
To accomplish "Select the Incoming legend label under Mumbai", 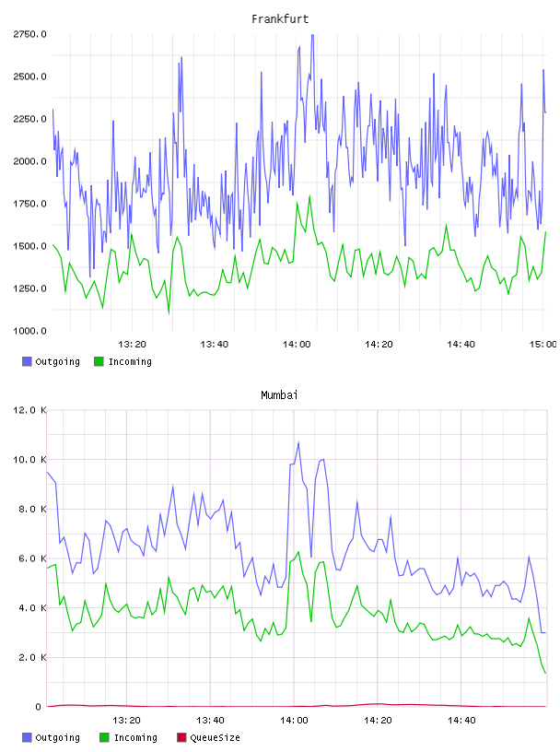I will [x=135, y=737].
